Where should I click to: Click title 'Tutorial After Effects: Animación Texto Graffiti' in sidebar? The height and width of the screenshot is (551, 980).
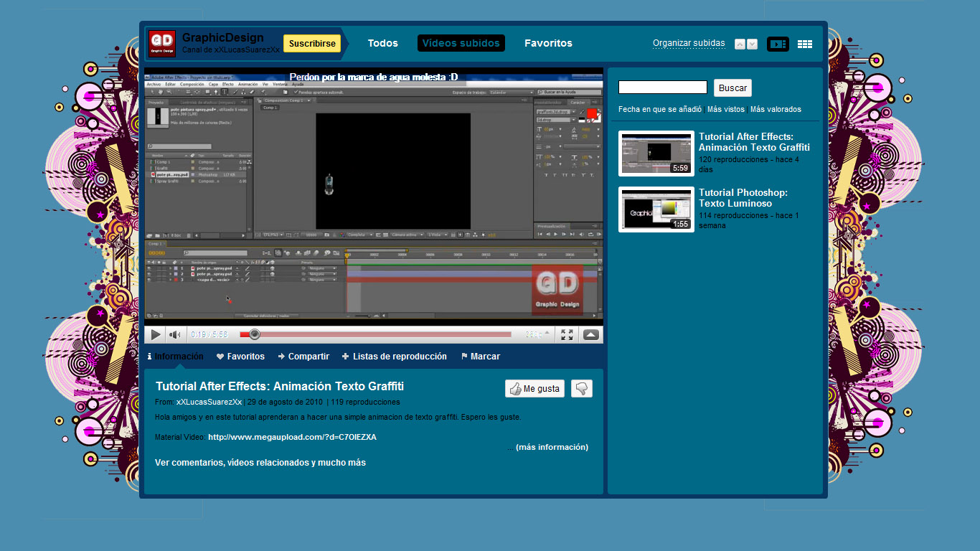pyautogui.click(x=754, y=142)
